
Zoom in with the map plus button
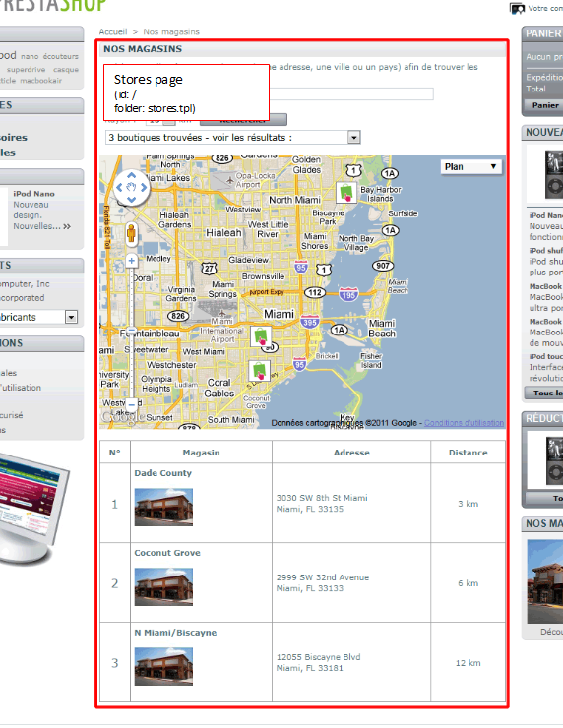(132, 261)
